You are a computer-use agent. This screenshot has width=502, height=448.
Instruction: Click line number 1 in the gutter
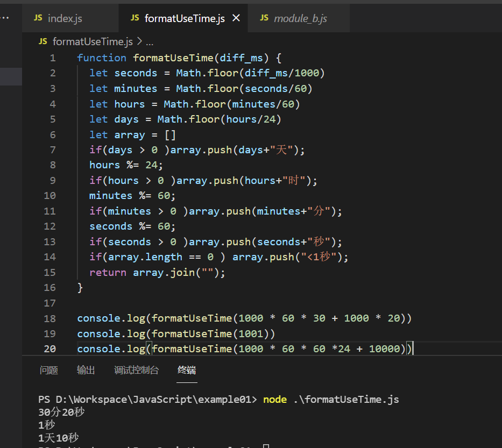[x=53, y=58]
